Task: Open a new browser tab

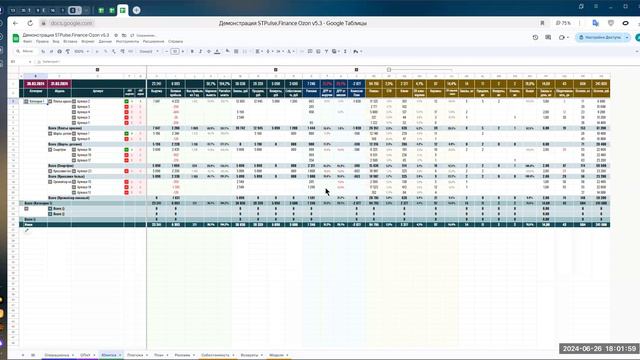Action: tap(136, 10)
